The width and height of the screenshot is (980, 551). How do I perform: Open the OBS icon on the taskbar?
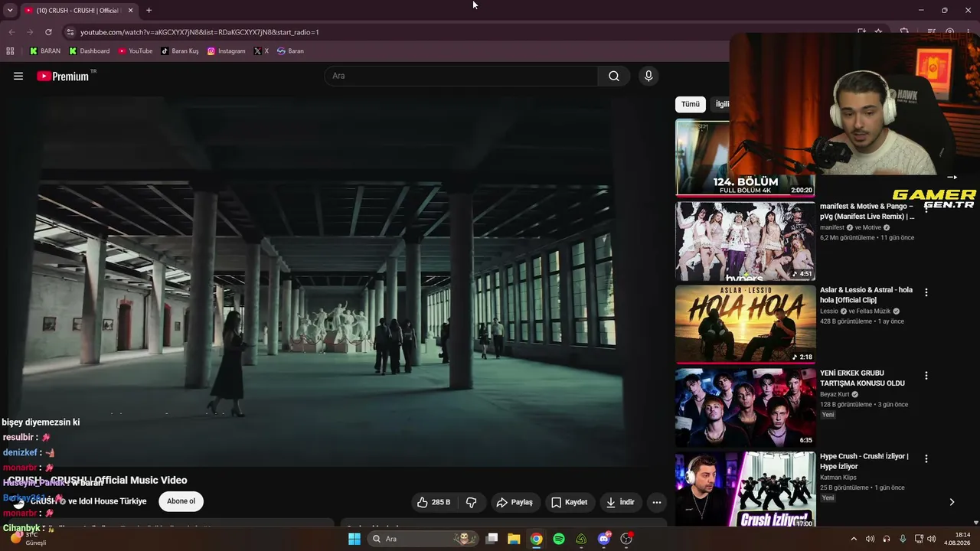626,539
